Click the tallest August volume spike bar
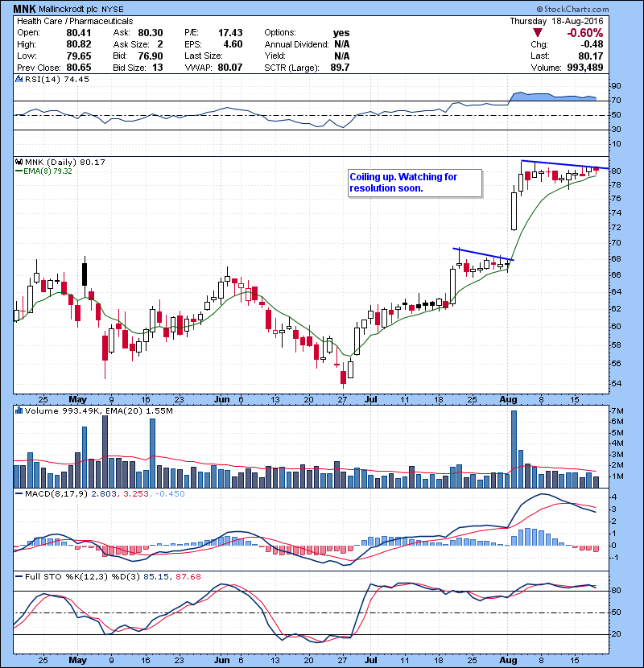 click(x=514, y=449)
